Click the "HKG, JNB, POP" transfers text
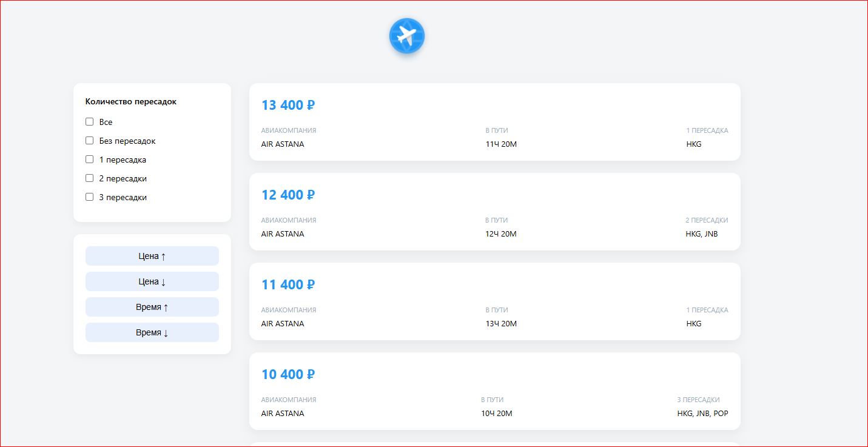The height and width of the screenshot is (447, 868). (702, 414)
